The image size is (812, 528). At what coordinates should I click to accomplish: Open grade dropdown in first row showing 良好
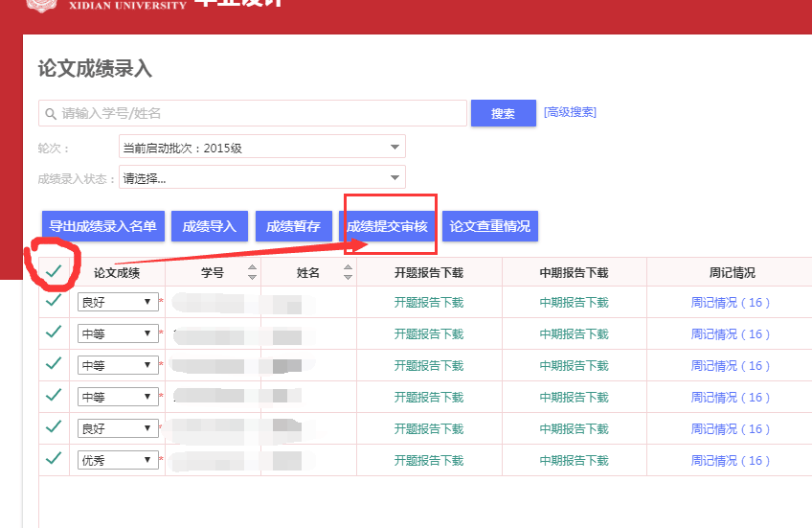click(x=118, y=302)
